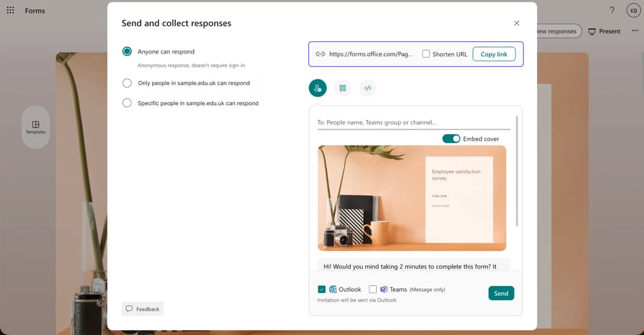Click the Copy link button
The height and width of the screenshot is (335, 644).
point(494,54)
